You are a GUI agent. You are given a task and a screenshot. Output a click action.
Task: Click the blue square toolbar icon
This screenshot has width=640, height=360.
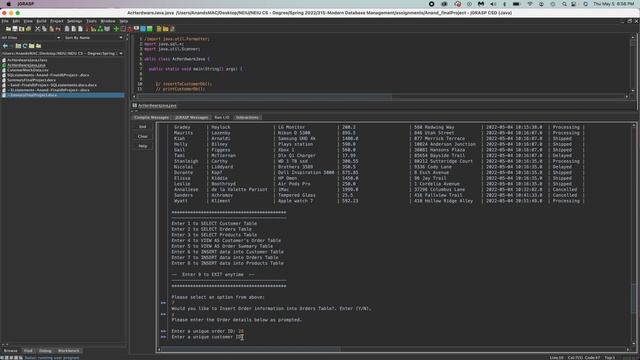(x=143, y=29)
